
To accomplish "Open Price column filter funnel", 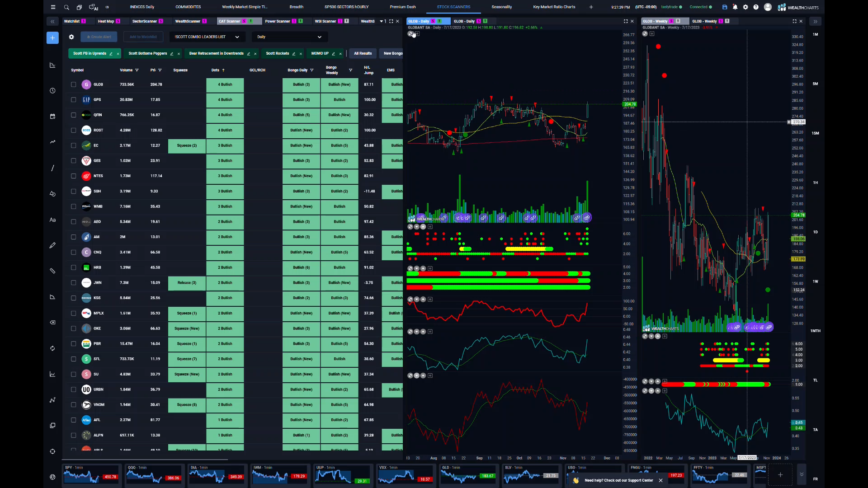I will tap(160, 70).
